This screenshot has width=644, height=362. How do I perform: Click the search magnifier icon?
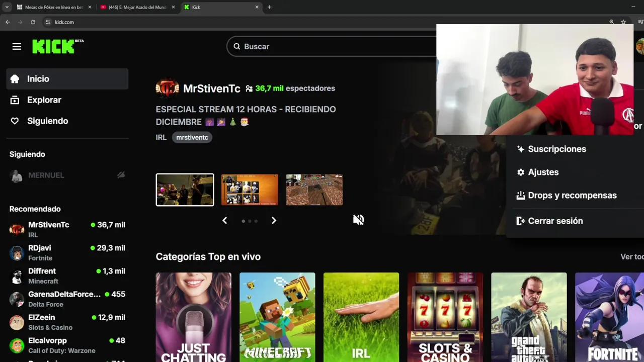(236, 46)
